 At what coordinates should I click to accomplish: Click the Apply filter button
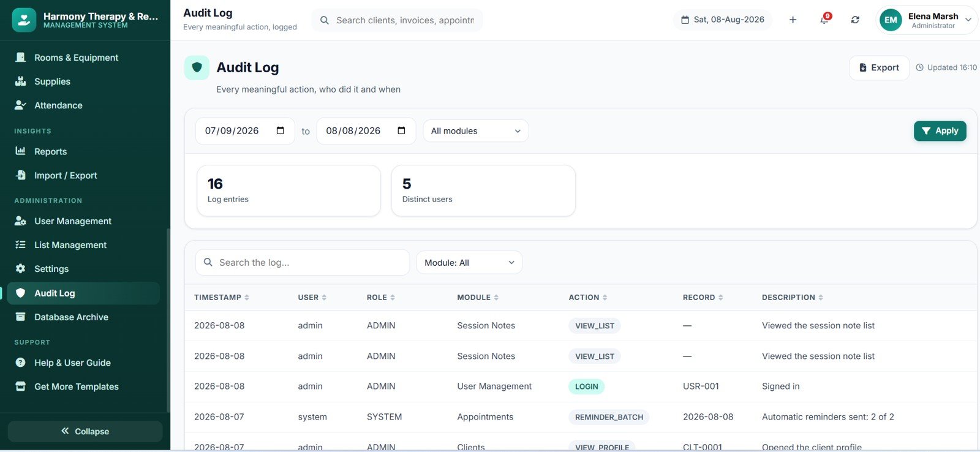click(x=940, y=130)
